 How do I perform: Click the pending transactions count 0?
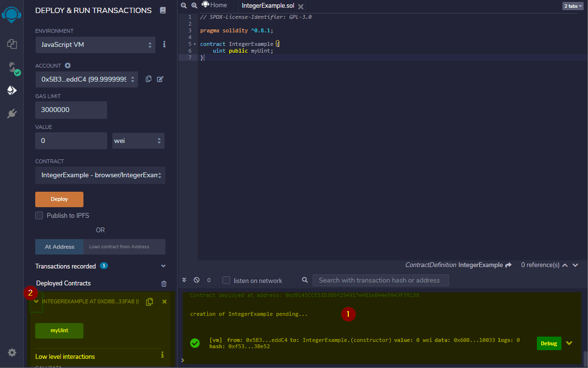click(209, 280)
